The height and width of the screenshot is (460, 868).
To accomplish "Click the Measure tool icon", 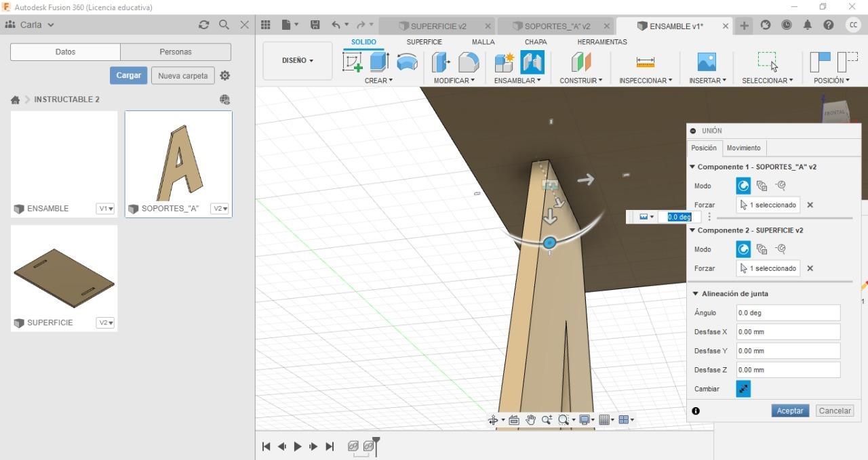I will (x=646, y=62).
